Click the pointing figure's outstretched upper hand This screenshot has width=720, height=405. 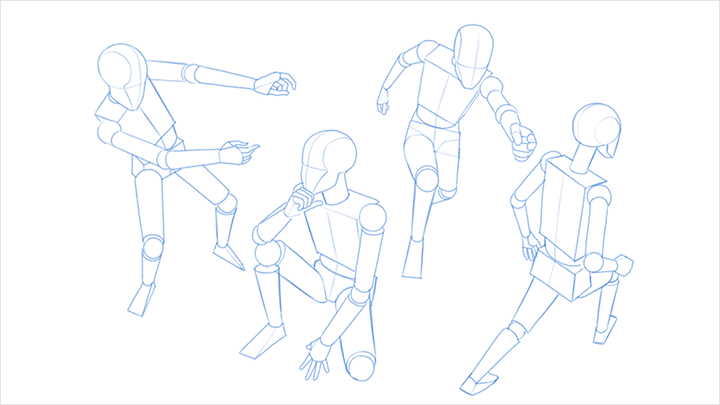(x=275, y=84)
